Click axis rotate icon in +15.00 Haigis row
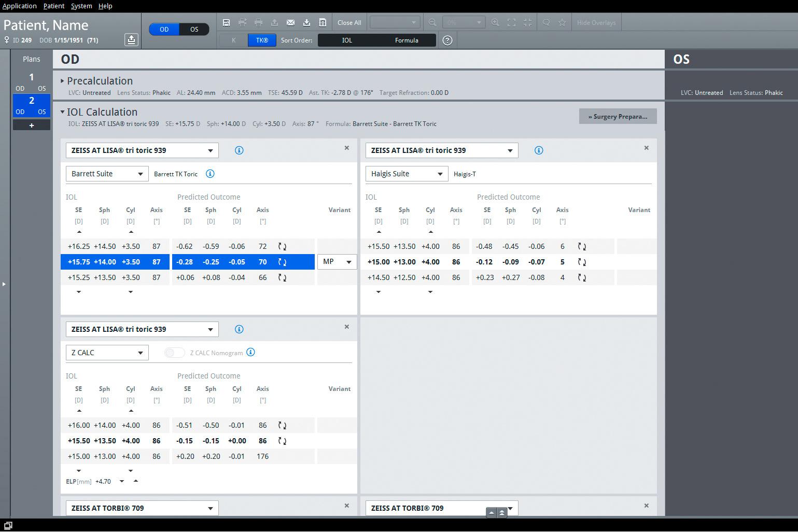798x532 pixels. [582, 262]
